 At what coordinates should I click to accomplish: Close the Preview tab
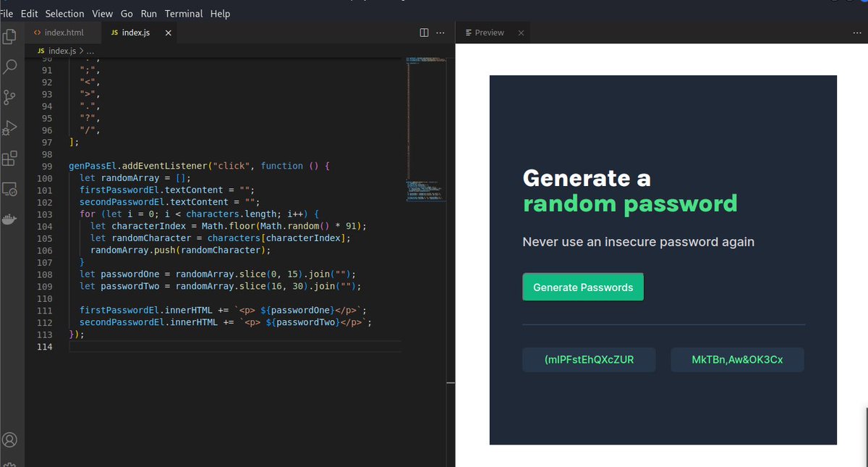[x=520, y=33]
